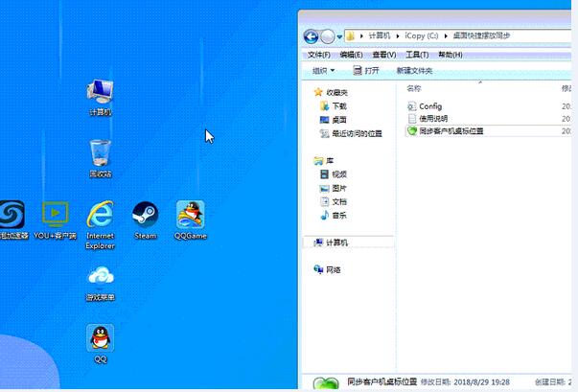This screenshot has height=392, width=578.
Task: Click green heart icon of 同步客户机桌标位置
Action: [412, 130]
